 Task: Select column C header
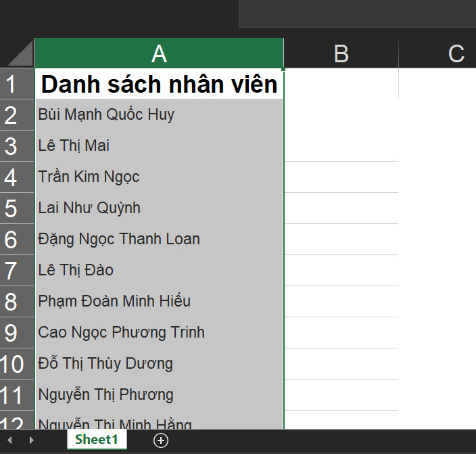[x=437, y=53]
